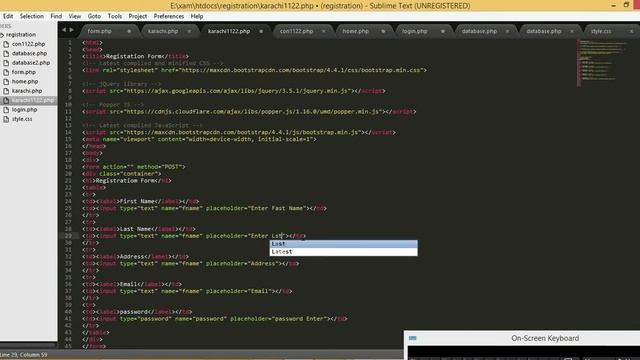Click the password input placeholder line
The image size is (640, 360).
point(215,319)
